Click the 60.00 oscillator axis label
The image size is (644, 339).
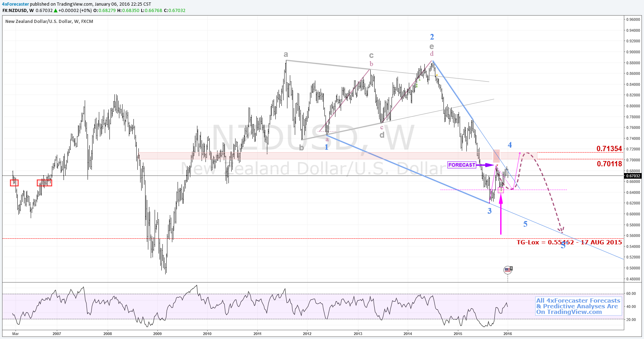(631, 294)
